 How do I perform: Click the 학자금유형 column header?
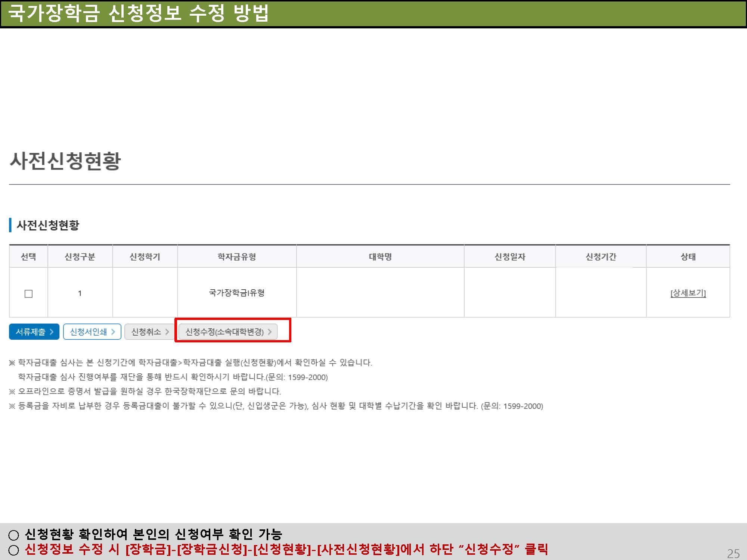point(237,257)
